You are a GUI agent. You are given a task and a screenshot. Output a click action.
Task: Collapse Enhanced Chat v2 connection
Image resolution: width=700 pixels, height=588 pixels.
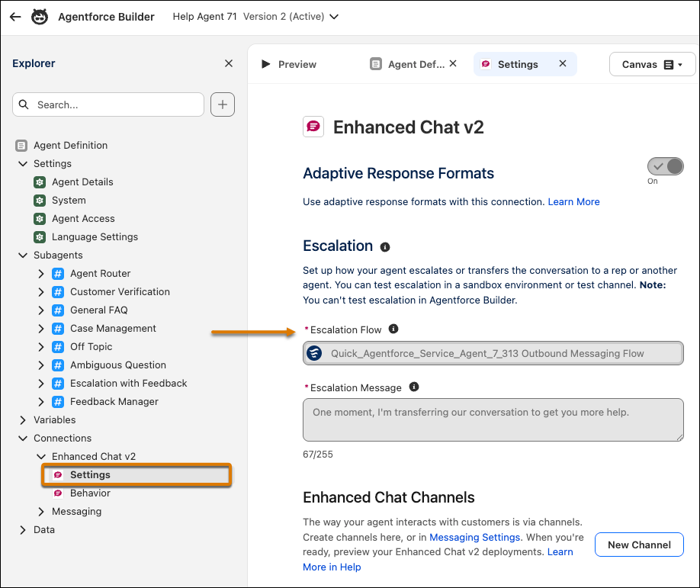(41, 457)
